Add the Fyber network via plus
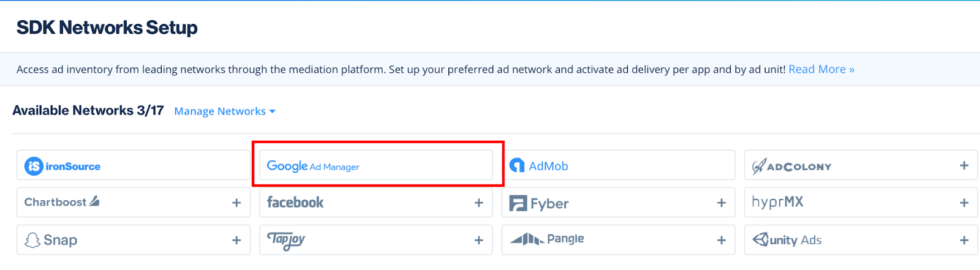Screen dimensions: 980x270 point(722,203)
